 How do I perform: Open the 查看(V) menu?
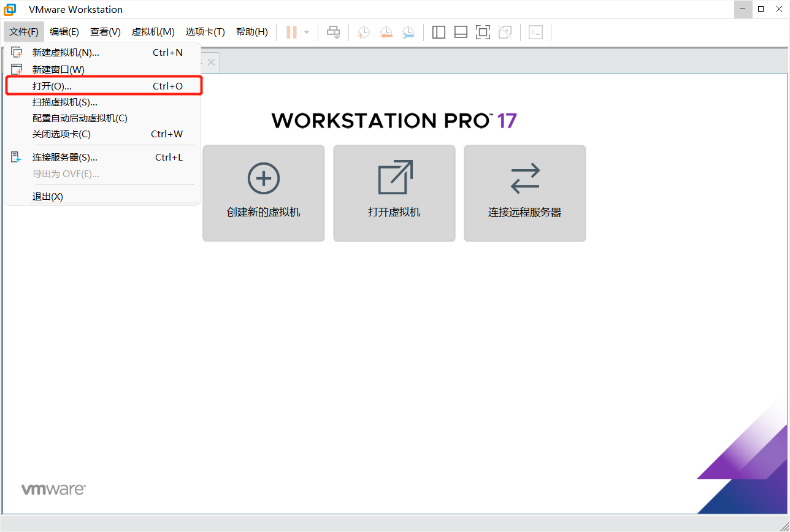(x=105, y=32)
